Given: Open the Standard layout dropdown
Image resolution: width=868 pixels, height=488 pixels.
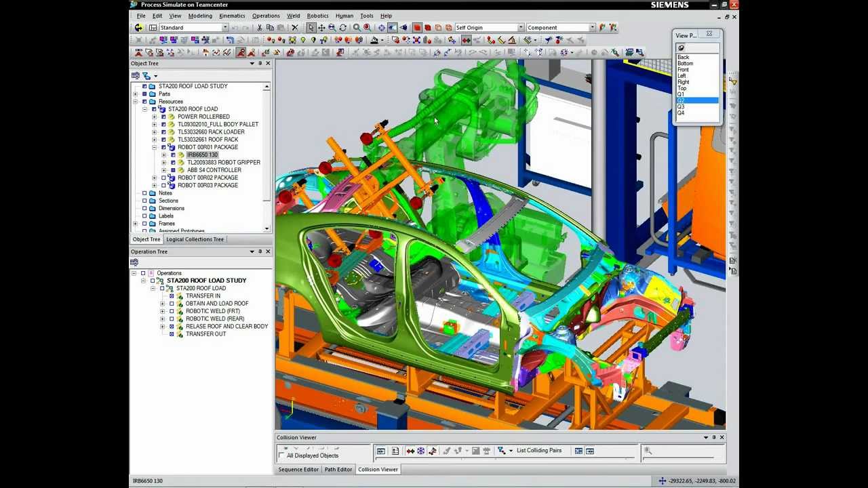Looking at the screenshot, I should 225,28.
